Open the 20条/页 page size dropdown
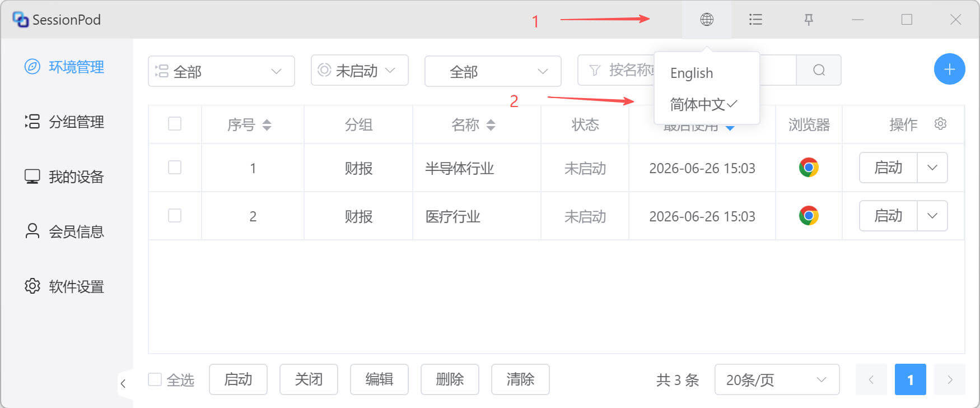Image resolution: width=980 pixels, height=408 pixels. pyautogui.click(x=777, y=379)
